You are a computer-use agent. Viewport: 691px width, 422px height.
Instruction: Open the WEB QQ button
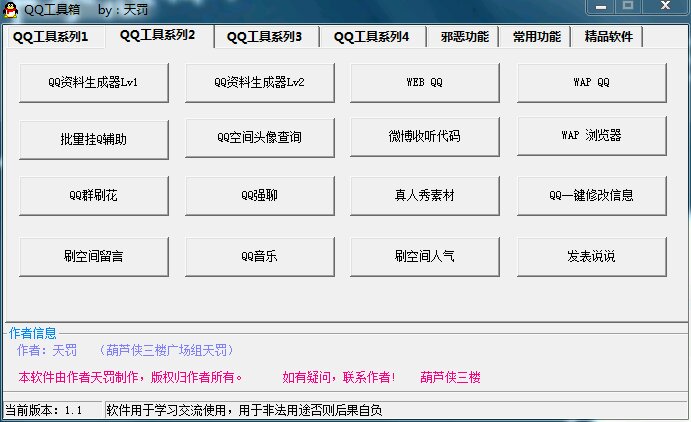425,83
